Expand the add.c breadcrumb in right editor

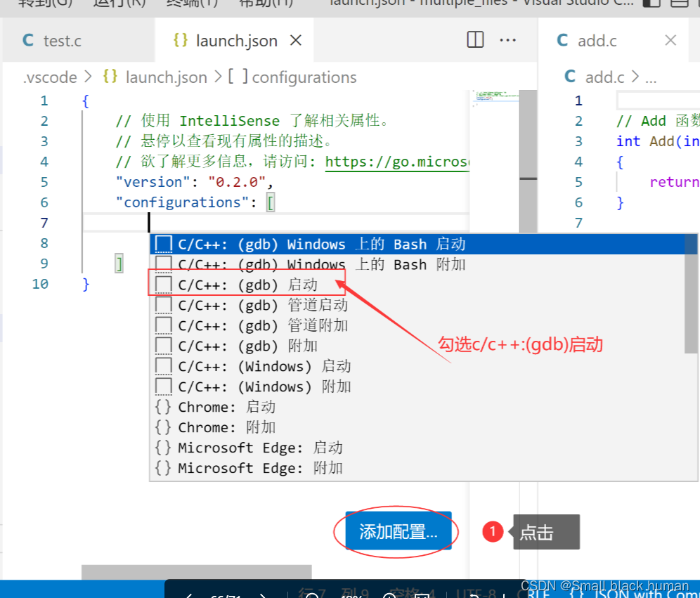pyautogui.click(x=604, y=77)
